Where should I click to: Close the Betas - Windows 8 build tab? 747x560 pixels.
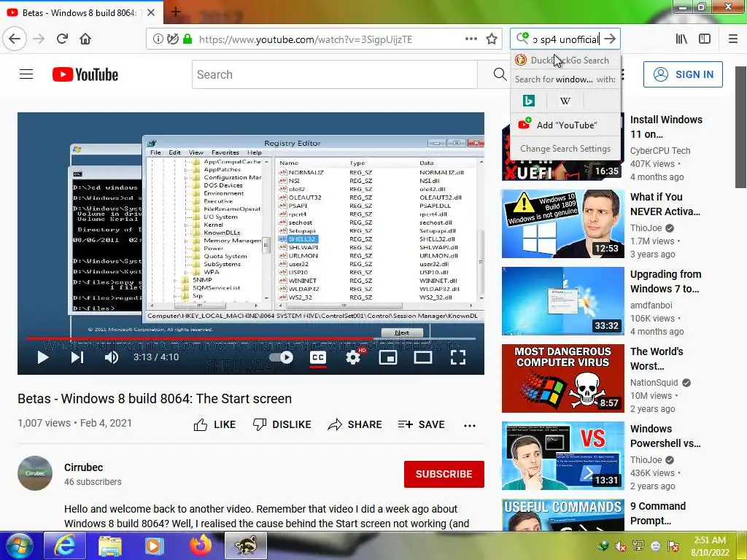tap(150, 12)
